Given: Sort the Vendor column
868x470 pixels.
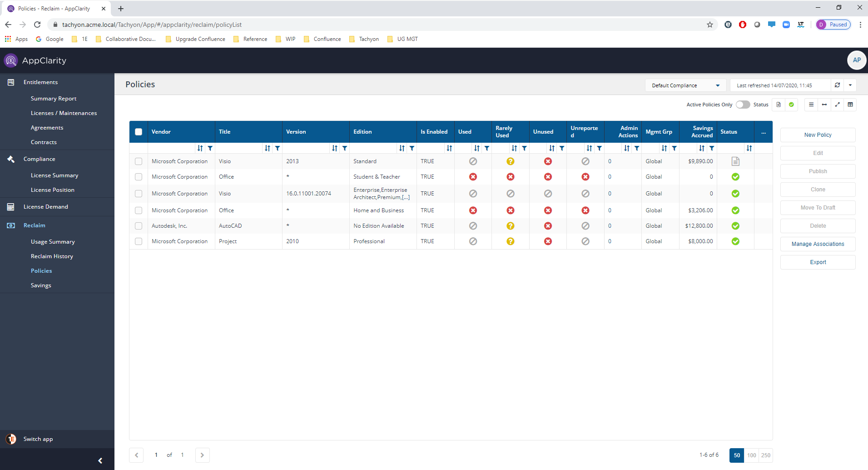Looking at the screenshot, I should 200,148.
